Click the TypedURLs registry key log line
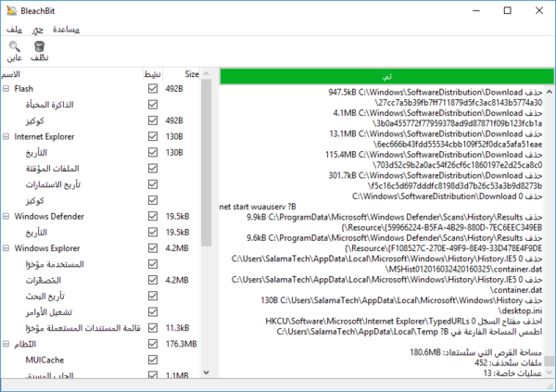 [x=403, y=322]
